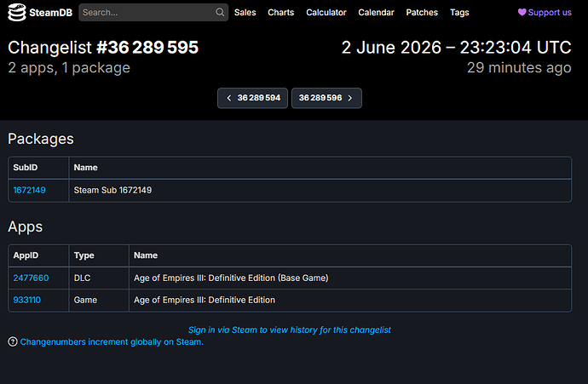Go to previous changelist 36 289 594
Image resolution: width=588 pixels, height=384 pixels.
[x=253, y=98]
